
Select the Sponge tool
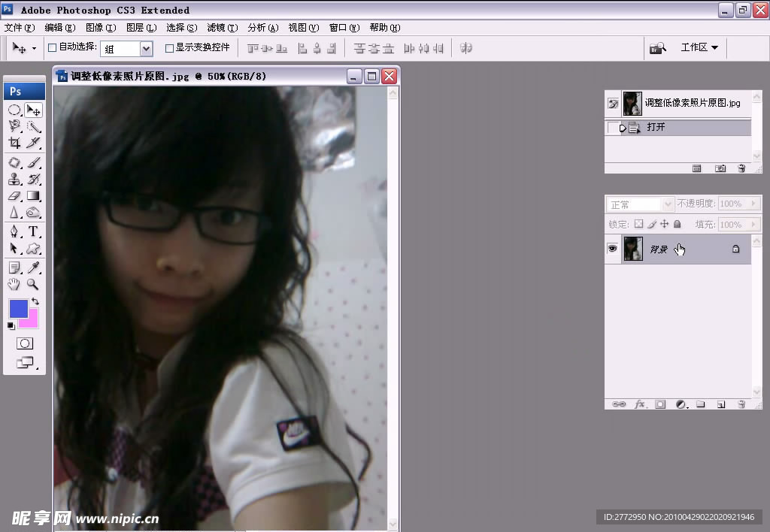tap(33, 213)
